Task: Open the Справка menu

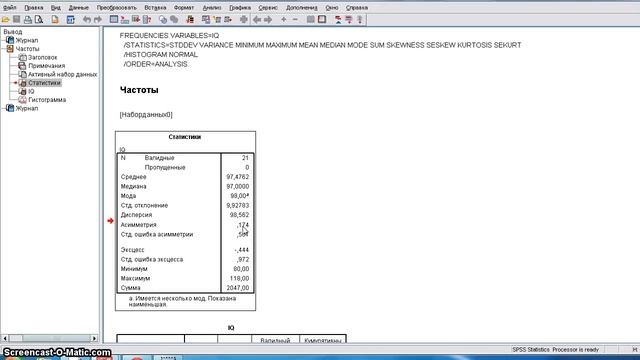Action: 357,8
